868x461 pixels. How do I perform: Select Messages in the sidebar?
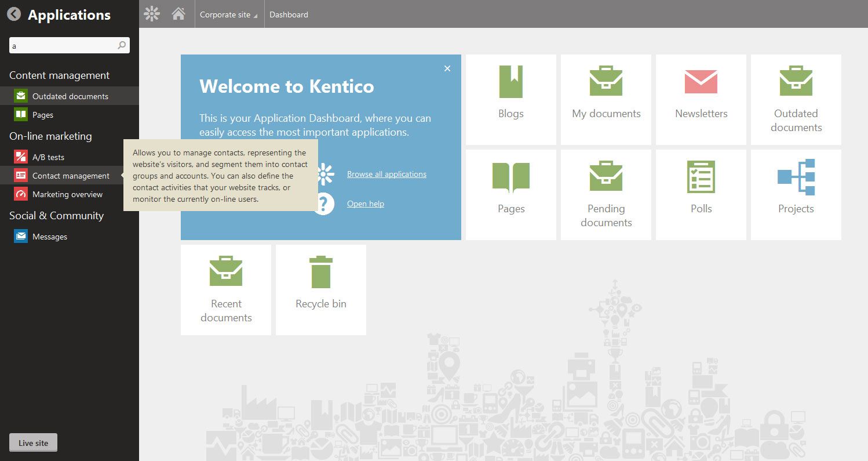[x=70, y=237]
